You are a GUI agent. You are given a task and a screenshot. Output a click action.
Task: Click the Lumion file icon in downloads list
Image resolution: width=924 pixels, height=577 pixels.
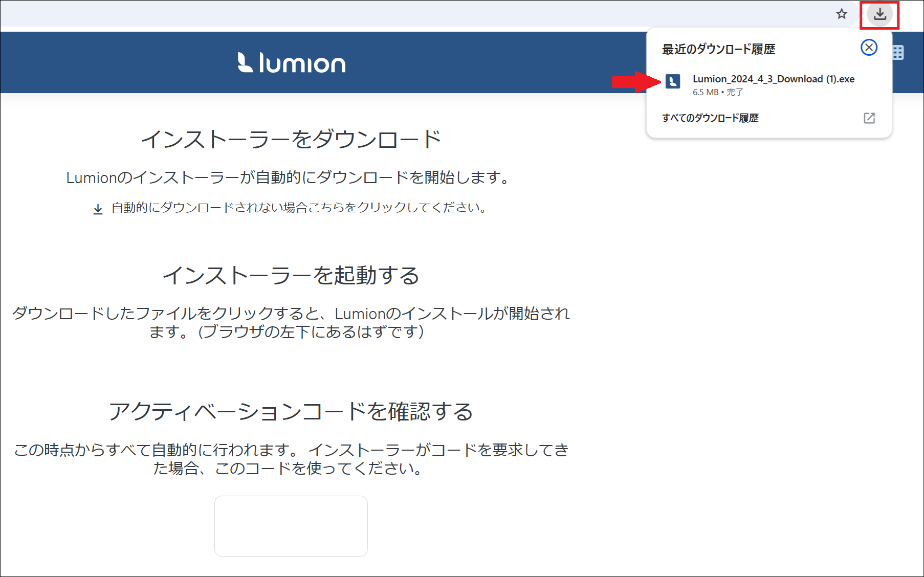tap(672, 81)
